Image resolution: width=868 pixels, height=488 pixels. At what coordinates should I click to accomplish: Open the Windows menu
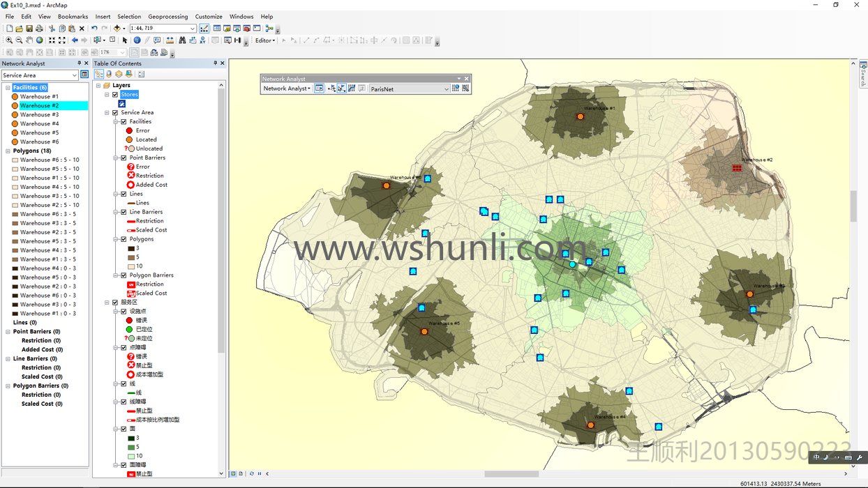click(x=241, y=17)
